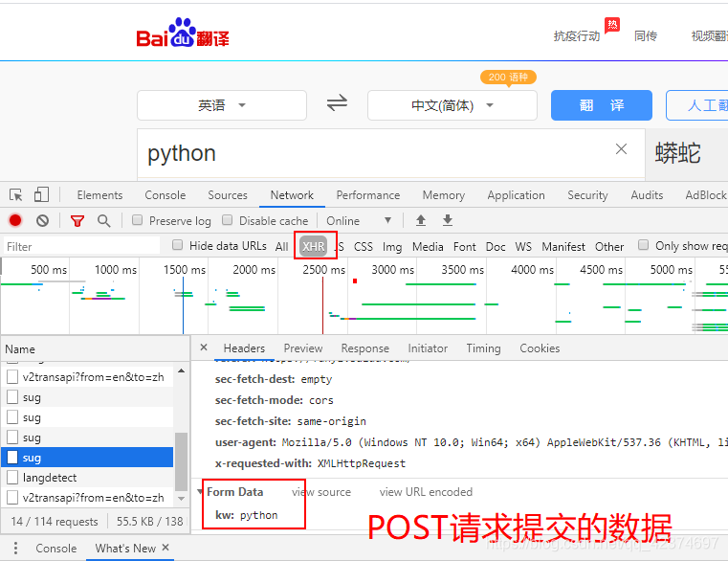Open the target language 中文(简体) dropdown
728x561 pixels.
(x=452, y=105)
